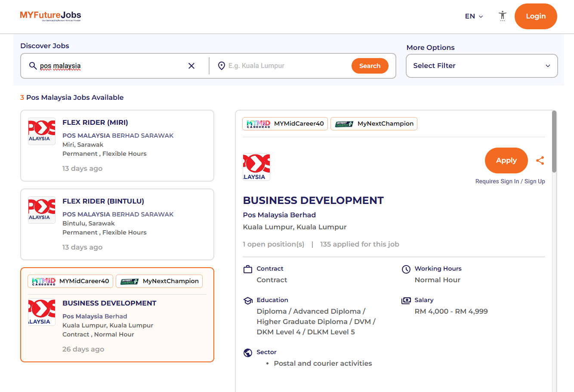The width and height of the screenshot is (574, 392).
Task: Click the job details panel scrollbar
Action: 554,142
